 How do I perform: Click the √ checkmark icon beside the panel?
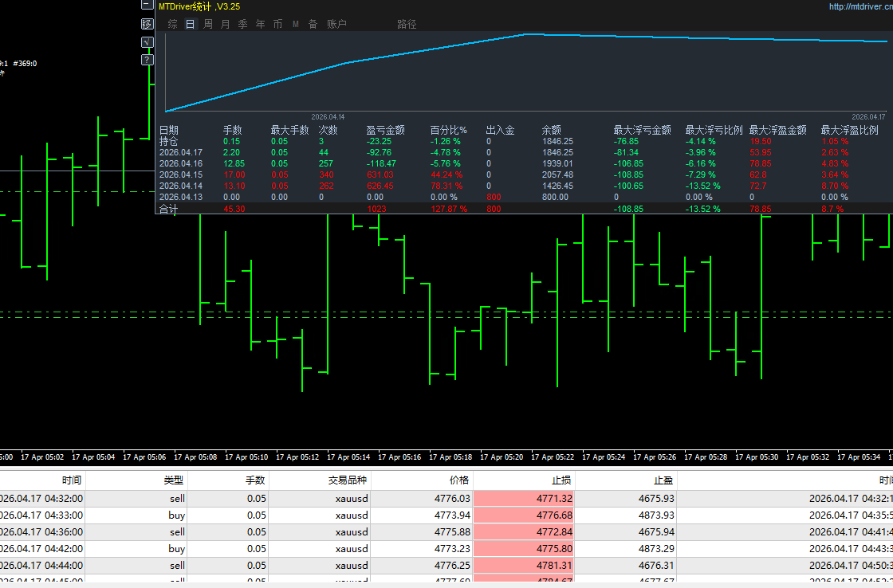click(147, 42)
